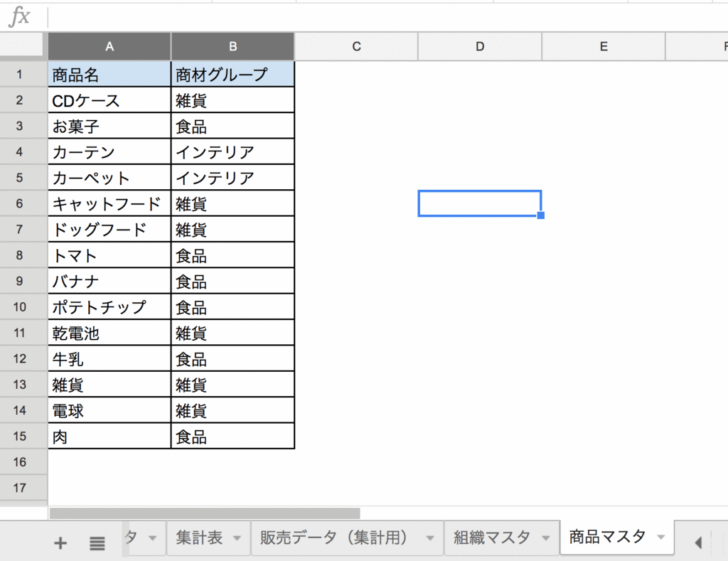This screenshot has height=561, width=728.
Task: Select column B by clicking its header
Action: coord(232,46)
